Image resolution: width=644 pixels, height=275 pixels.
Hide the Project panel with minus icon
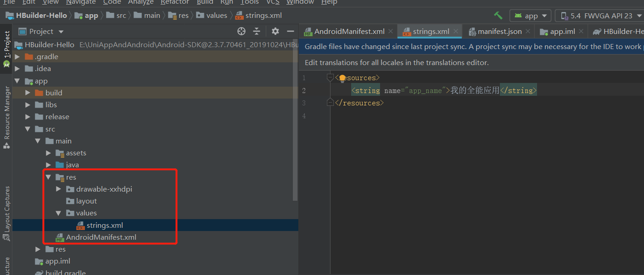click(x=290, y=31)
